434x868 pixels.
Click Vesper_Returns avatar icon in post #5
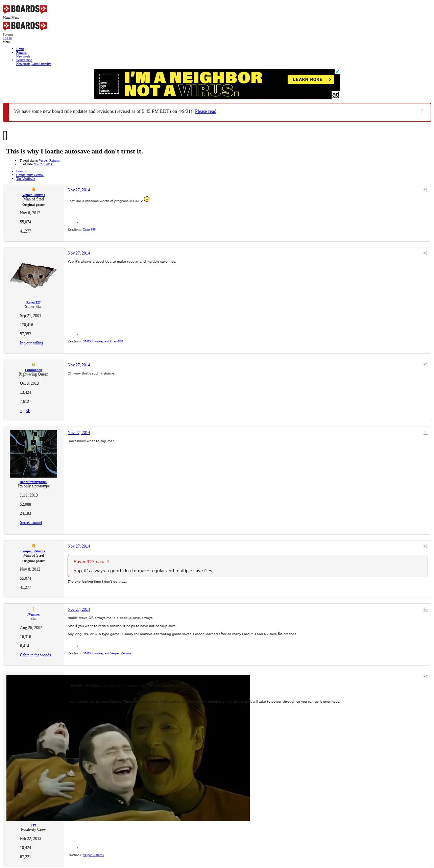click(33, 546)
